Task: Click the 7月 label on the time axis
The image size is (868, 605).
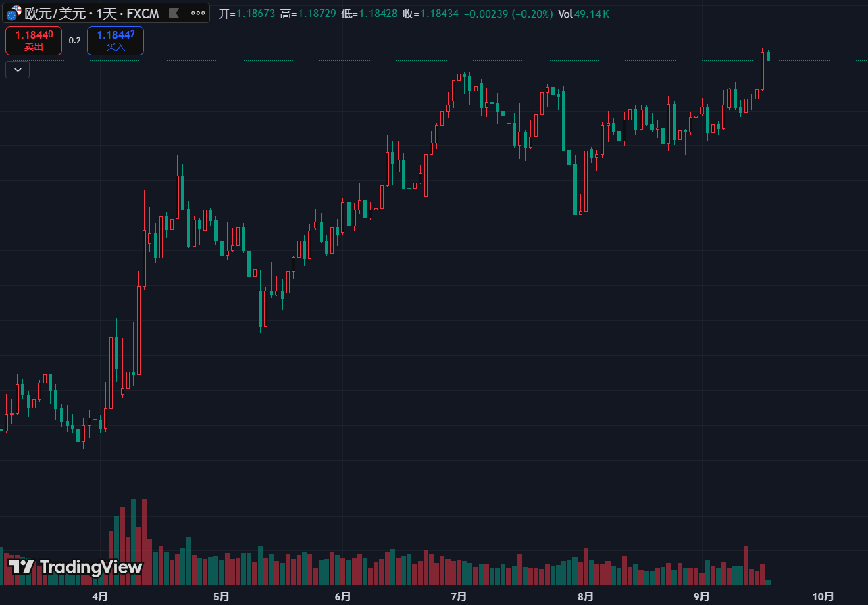Action: pos(459,596)
